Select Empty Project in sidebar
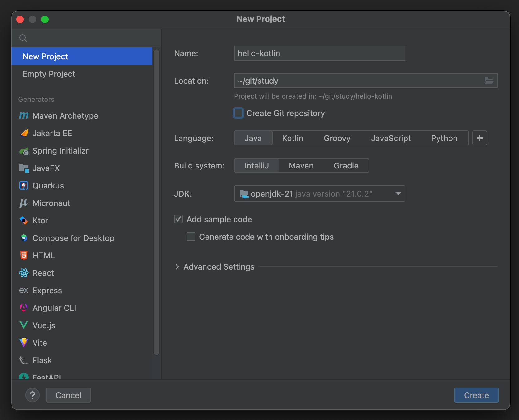519x420 pixels. click(82, 74)
